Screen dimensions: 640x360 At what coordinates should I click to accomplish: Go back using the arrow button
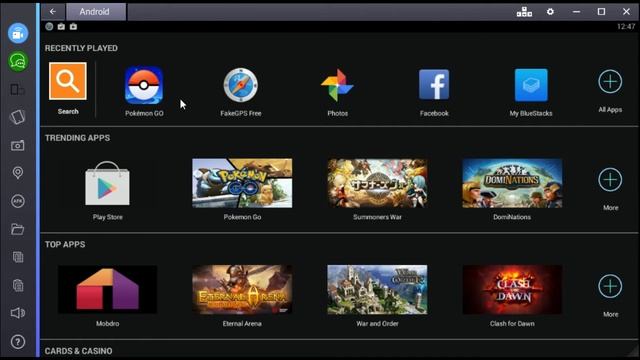[x=53, y=11]
